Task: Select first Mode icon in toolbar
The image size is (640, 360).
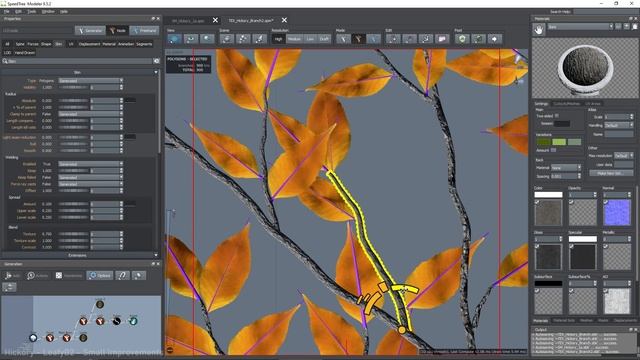Action: point(343,39)
